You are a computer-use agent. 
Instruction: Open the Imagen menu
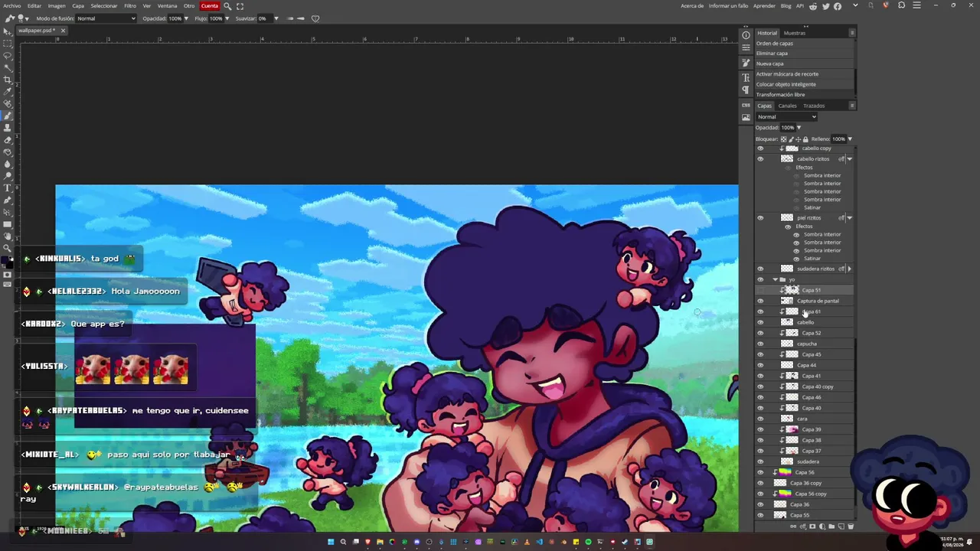pos(57,6)
